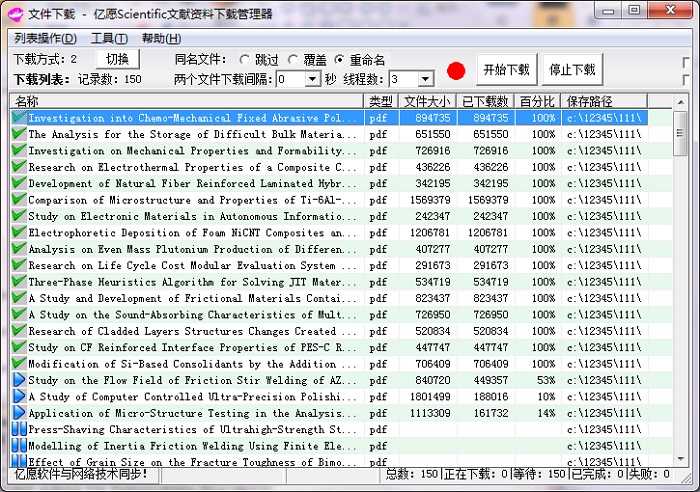The image size is (700, 492).
Task: Click blue pause icon of 'Press-Shaving Characteristics' row
Action: [x=19, y=429]
